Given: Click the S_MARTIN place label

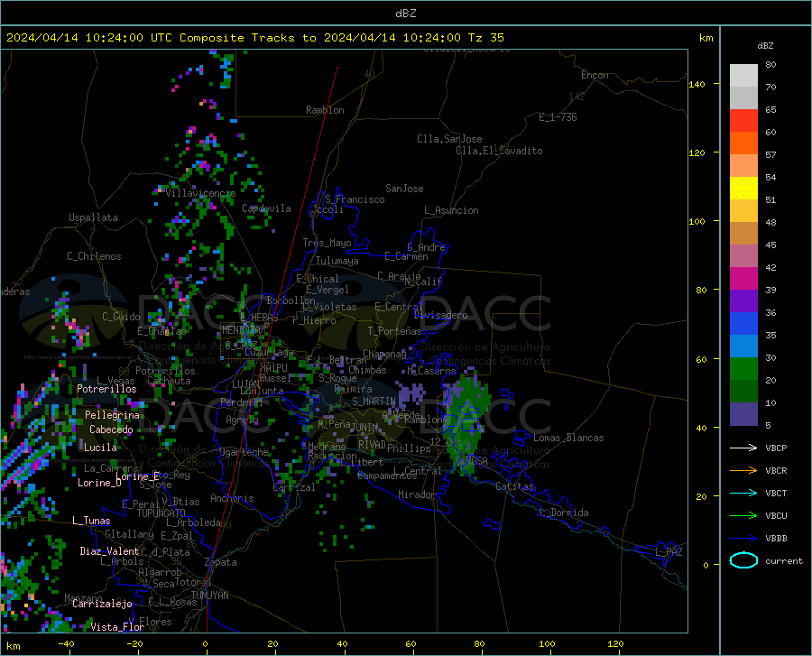Looking at the screenshot, I should (374, 402).
